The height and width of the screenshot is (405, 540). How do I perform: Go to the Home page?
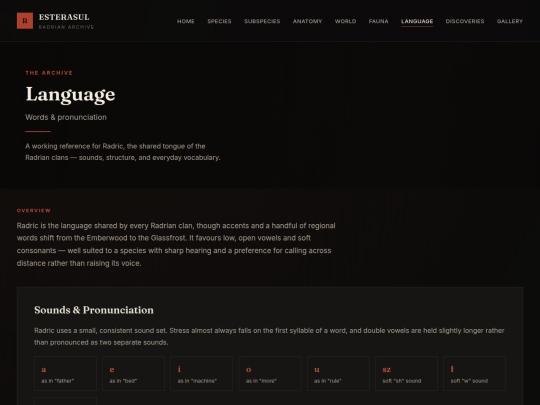click(186, 21)
